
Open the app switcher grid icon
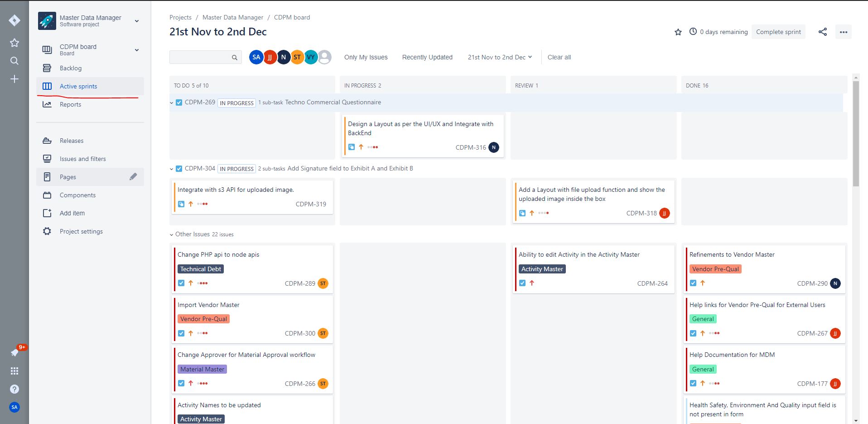[14, 371]
